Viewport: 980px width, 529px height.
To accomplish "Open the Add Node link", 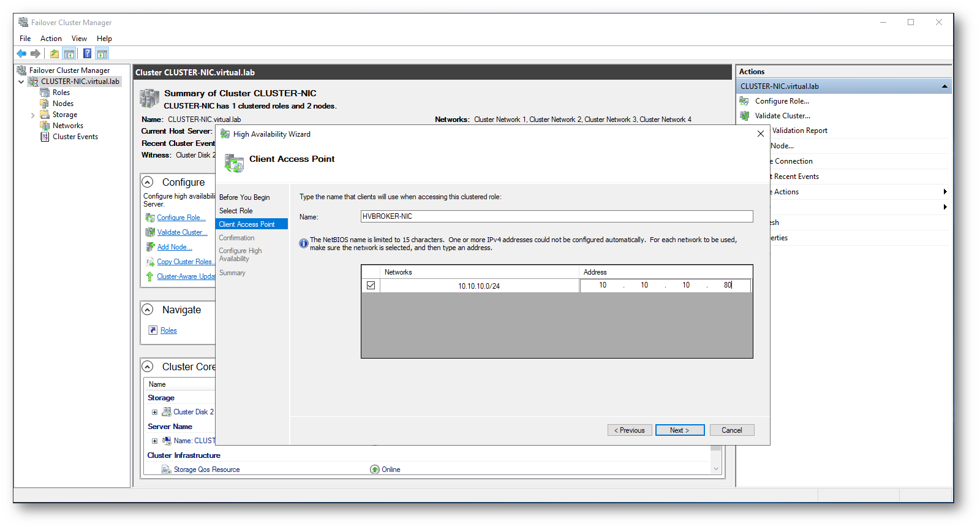I will coord(175,247).
